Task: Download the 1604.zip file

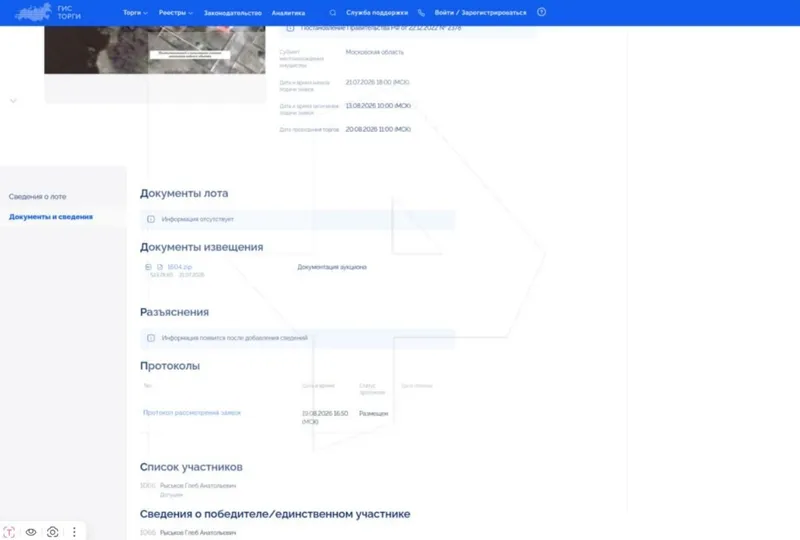Action: pos(180,267)
